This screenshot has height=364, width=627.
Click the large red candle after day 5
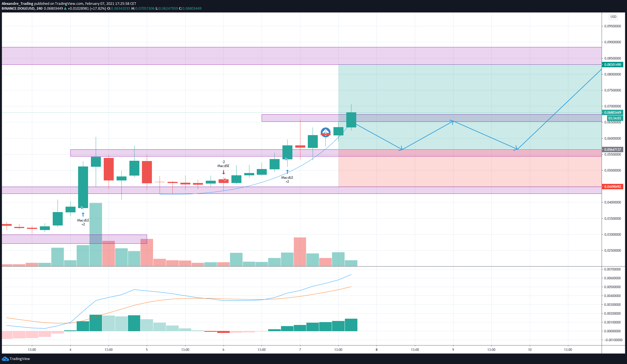[x=147, y=172]
